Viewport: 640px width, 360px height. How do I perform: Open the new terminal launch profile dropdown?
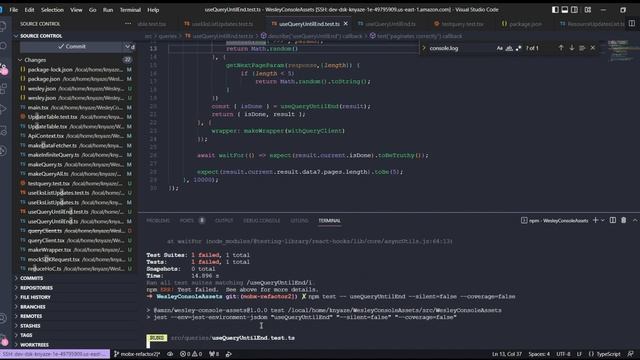[x=602, y=220]
